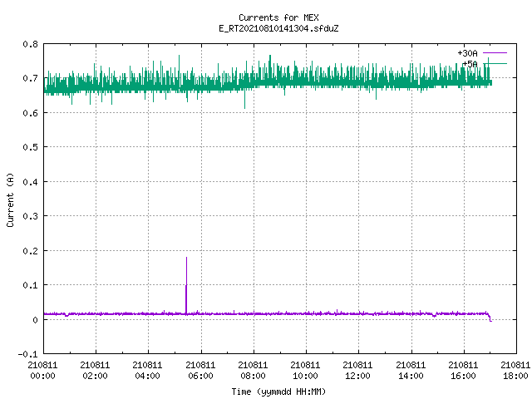532x399 pixels.
Task: Click the 0.2 y-axis tick label
Action: click(x=30, y=251)
